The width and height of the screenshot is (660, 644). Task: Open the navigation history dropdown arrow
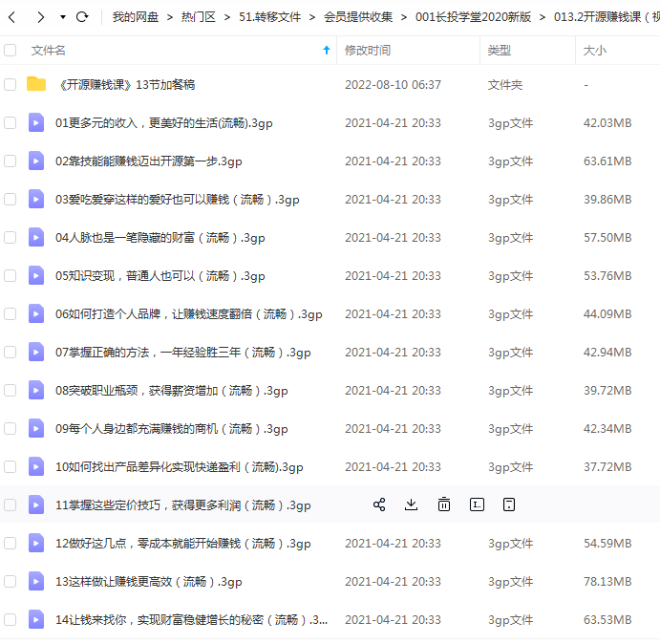(x=63, y=17)
